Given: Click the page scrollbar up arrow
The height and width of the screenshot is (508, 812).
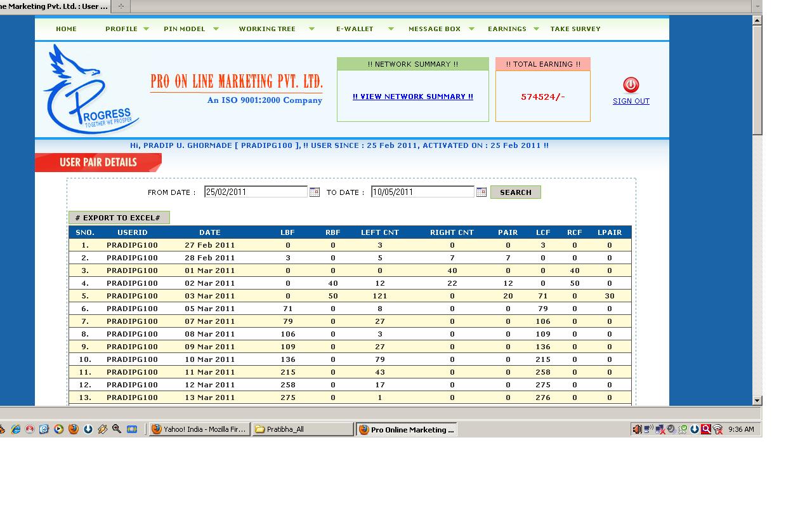Looking at the screenshot, I should pos(757,20).
